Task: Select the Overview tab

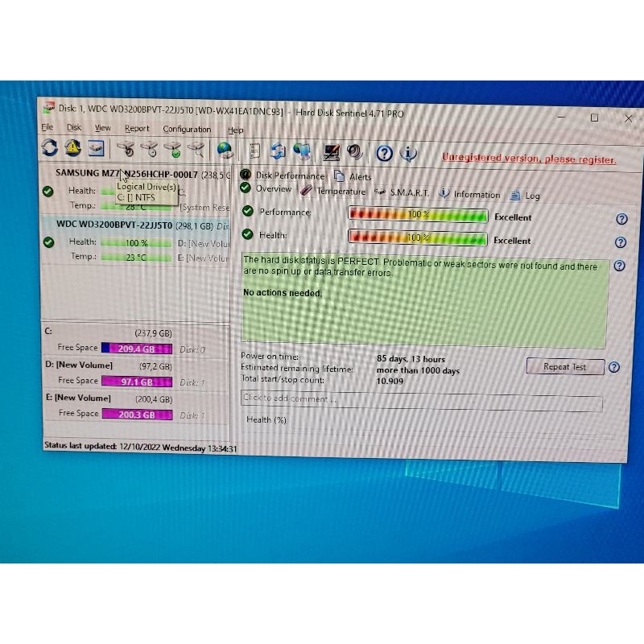Action: [266, 188]
